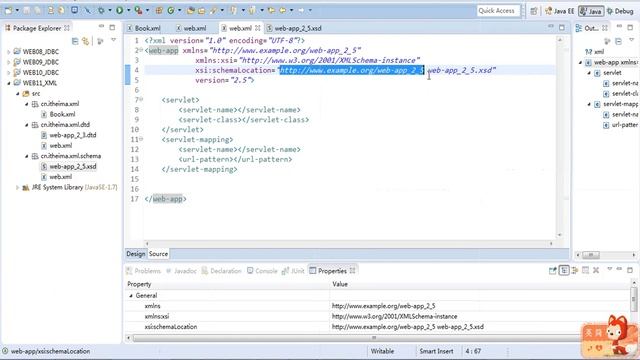Screen dimensions: 640x360
Task: Open the New file dropdown arrow
Action: pyautogui.click(x=17, y=10)
